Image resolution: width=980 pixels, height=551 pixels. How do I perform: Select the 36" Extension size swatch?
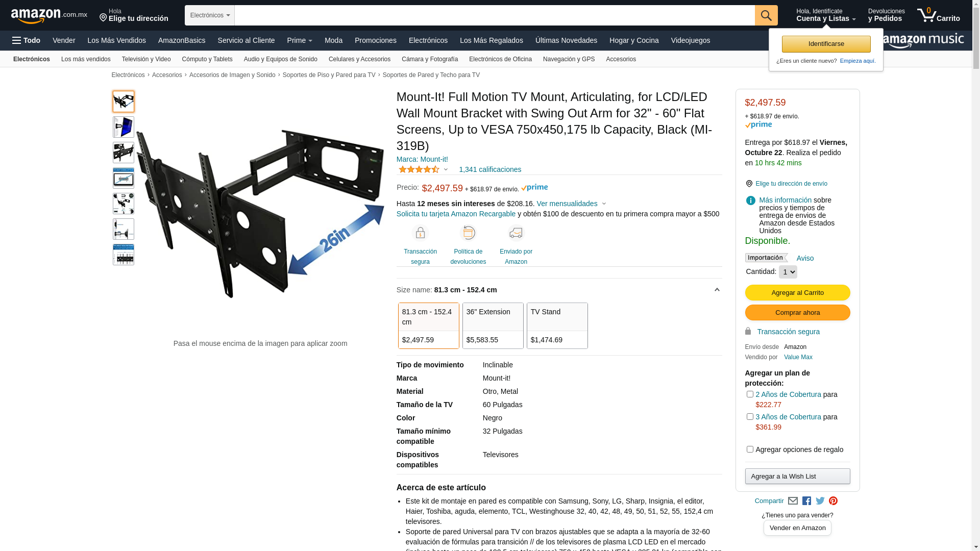(x=493, y=325)
